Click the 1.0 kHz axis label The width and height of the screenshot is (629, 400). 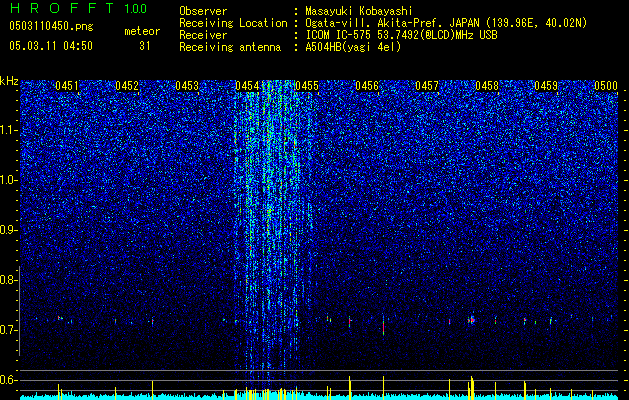(x=8, y=181)
